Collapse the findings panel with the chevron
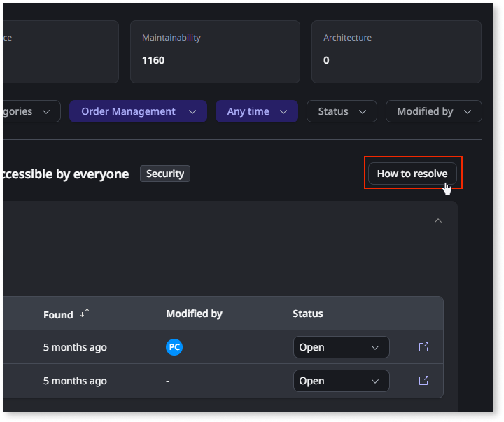Image resolution: width=504 pixels, height=422 pixels. tap(438, 220)
